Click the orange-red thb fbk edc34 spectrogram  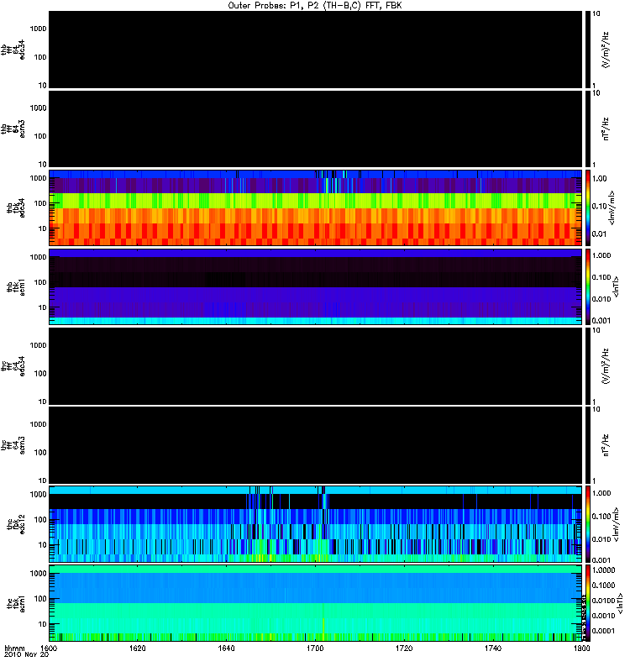click(315, 207)
